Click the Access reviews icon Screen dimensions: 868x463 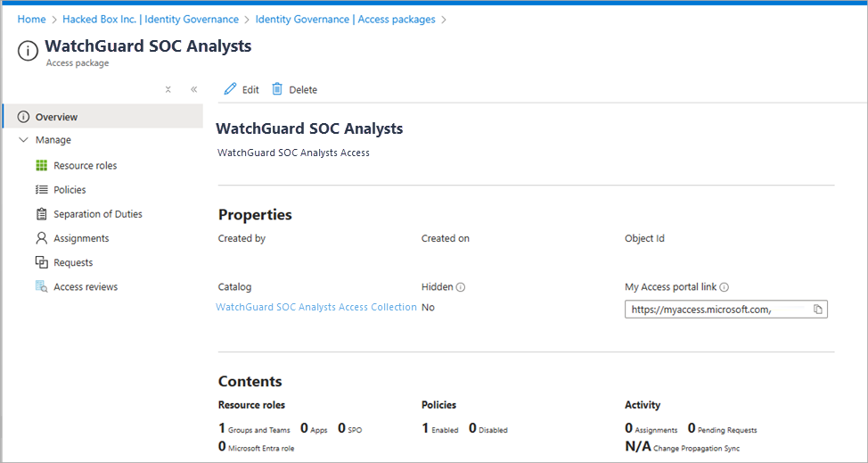tap(41, 286)
